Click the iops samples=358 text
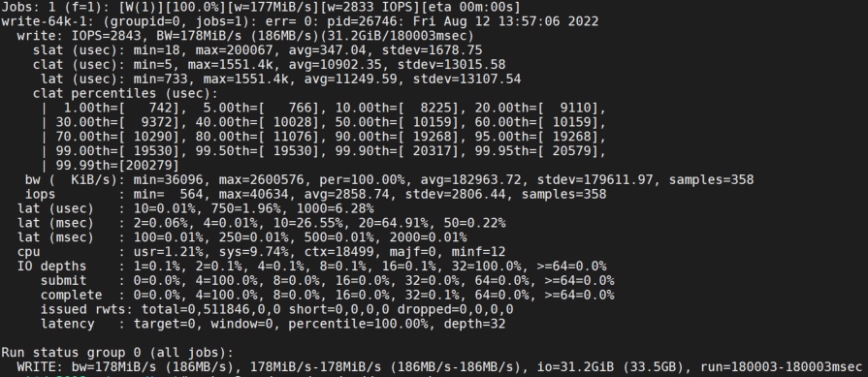This screenshot has width=868, height=377. 564,194
